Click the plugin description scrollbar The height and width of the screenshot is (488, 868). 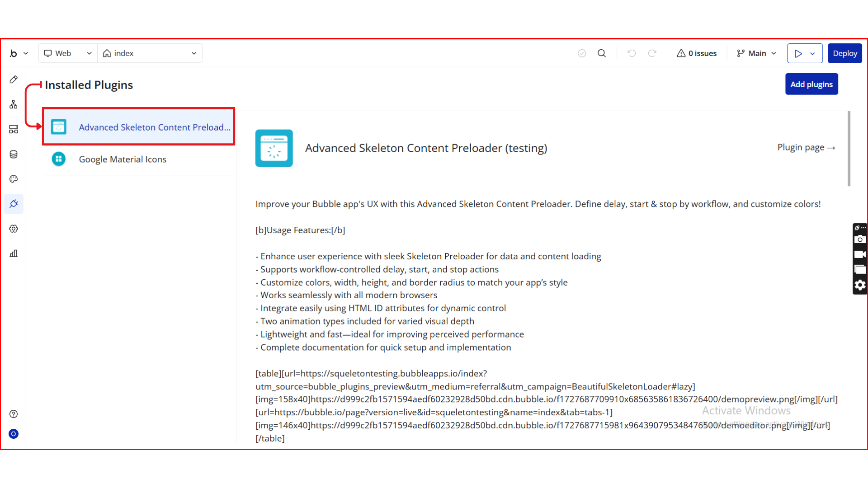(x=849, y=149)
